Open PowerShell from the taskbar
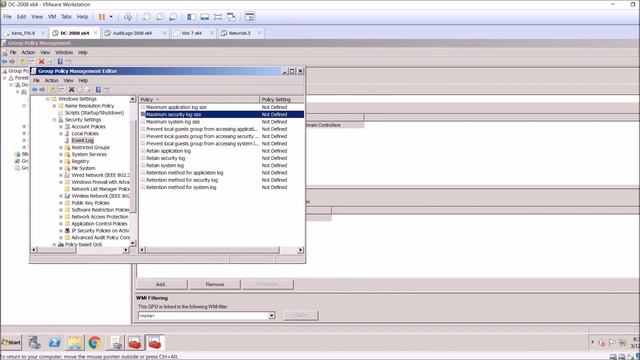The width and height of the screenshot is (640, 360). click(54, 342)
